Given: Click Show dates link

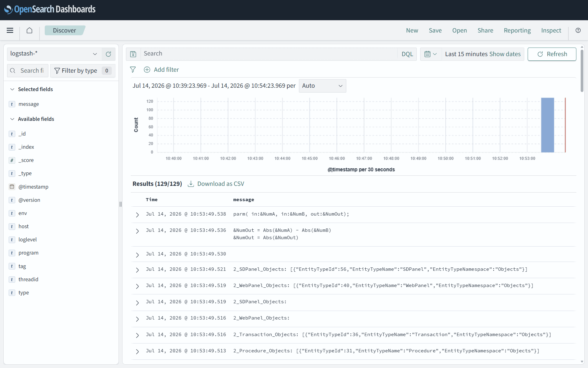Looking at the screenshot, I should pos(505,54).
